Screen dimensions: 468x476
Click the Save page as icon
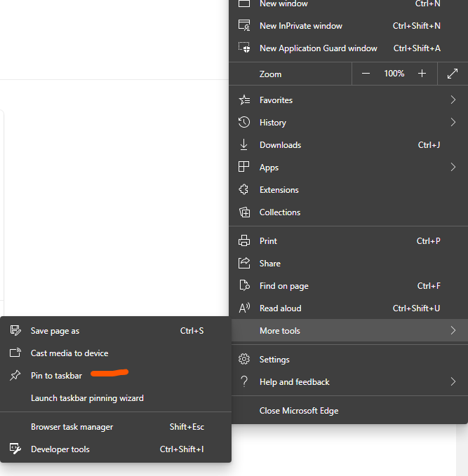coord(15,330)
